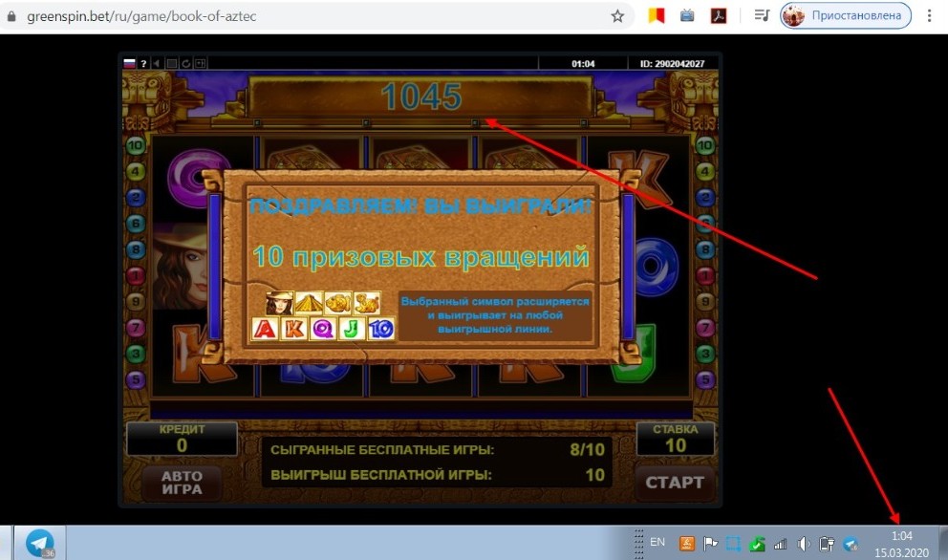Screen dimensions: 948x560
Task: Click the Telegram tray icon
Action: click(x=851, y=544)
